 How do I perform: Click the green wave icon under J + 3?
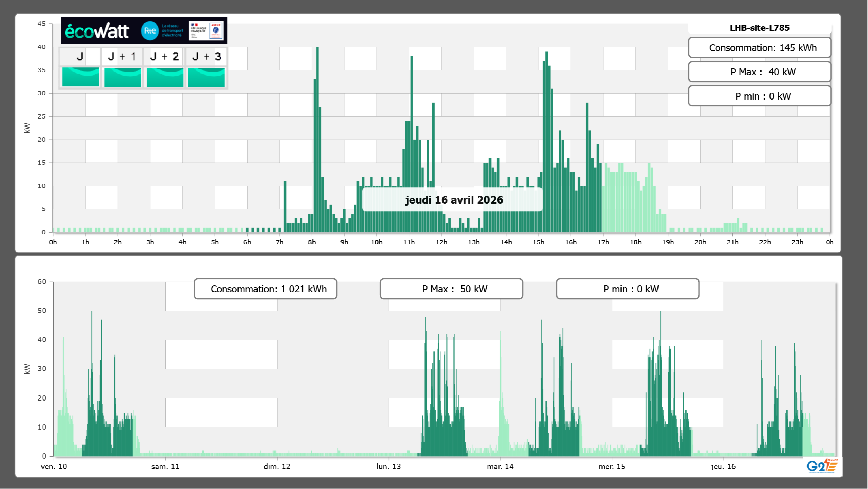click(206, 77)
